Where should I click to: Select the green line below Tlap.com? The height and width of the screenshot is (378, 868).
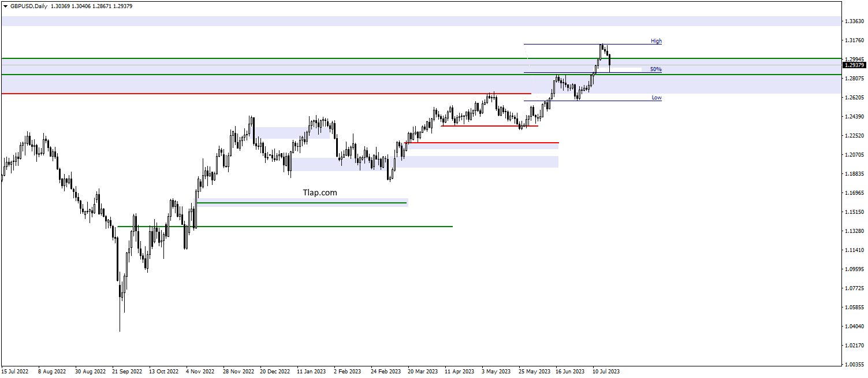click(302, 203)
